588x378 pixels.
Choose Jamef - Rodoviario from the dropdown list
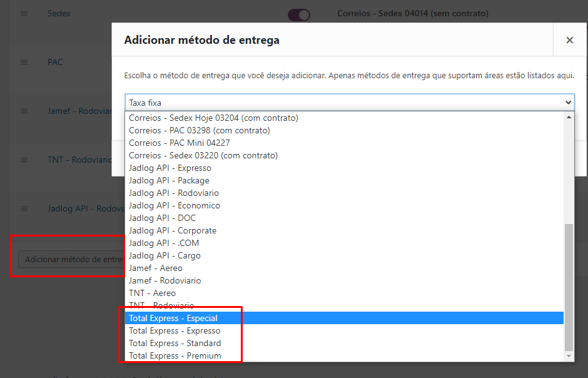coord(344,280)
